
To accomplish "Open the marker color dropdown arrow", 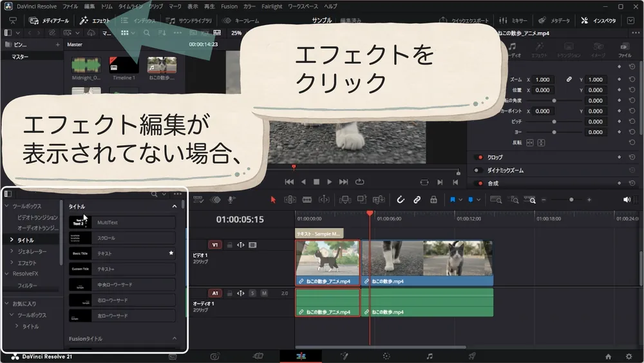I will (x=478, y=200).
